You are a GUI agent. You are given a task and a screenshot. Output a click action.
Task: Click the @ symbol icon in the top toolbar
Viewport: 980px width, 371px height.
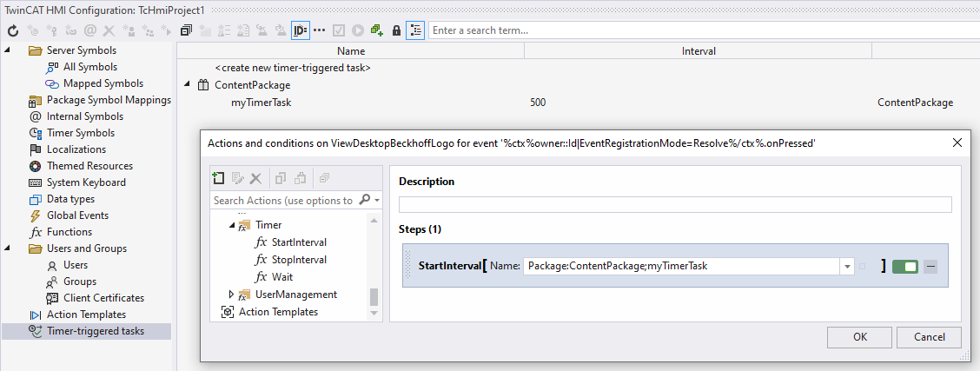click(x=90, y=30)
